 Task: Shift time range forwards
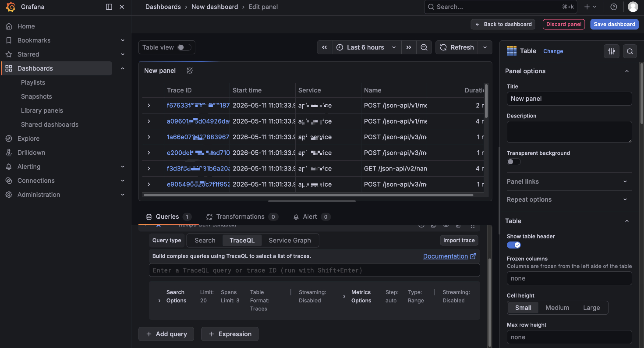coord(409,47)
